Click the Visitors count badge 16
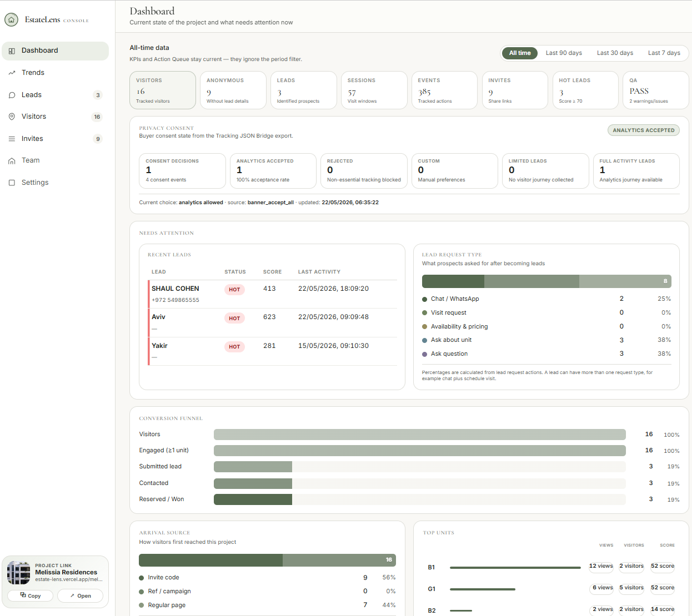This screenshot has height=616, width=692. (97, 117)
